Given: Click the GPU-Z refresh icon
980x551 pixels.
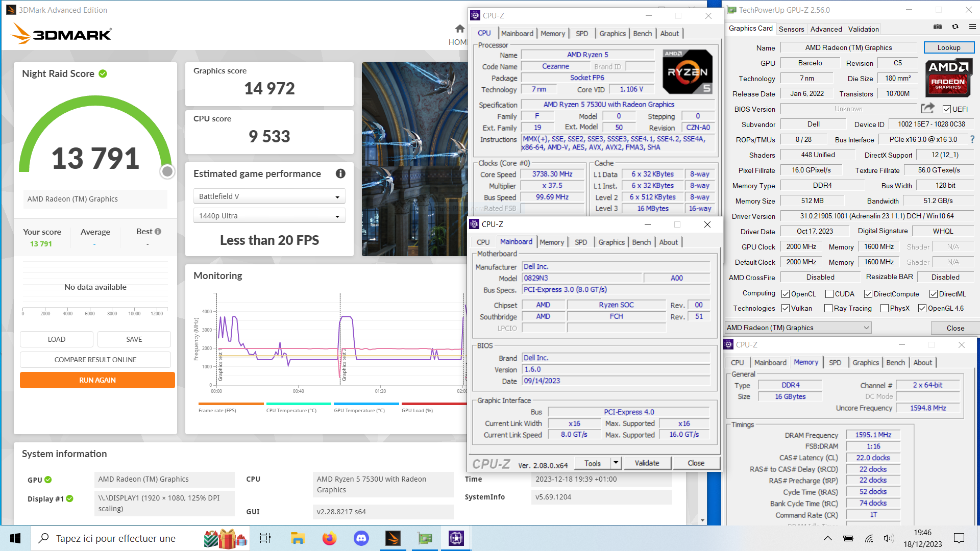Looking at the screenshot, I should click(x=955, y=27).
